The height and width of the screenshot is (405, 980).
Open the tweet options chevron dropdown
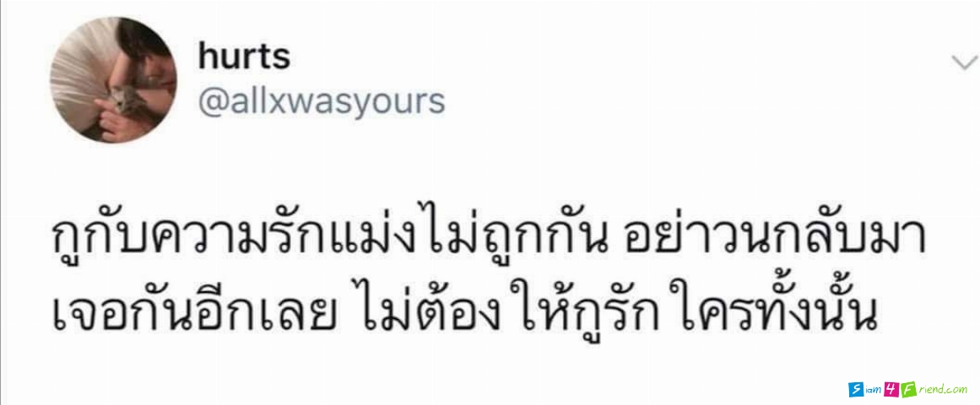(964, 62)
